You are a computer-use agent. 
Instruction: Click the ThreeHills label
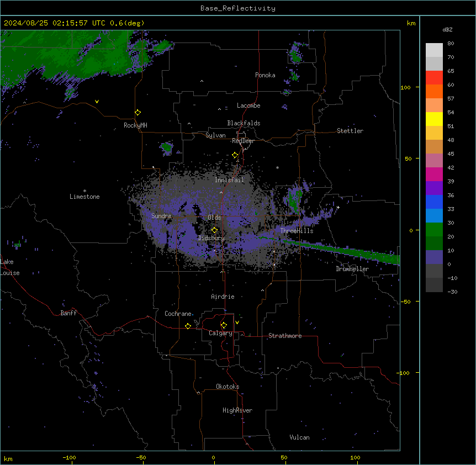click(x=297, y=231)
